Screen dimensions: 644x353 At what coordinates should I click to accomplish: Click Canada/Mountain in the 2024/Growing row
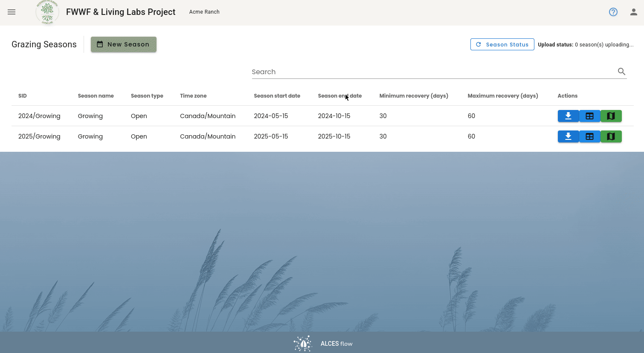coord(208,116)
